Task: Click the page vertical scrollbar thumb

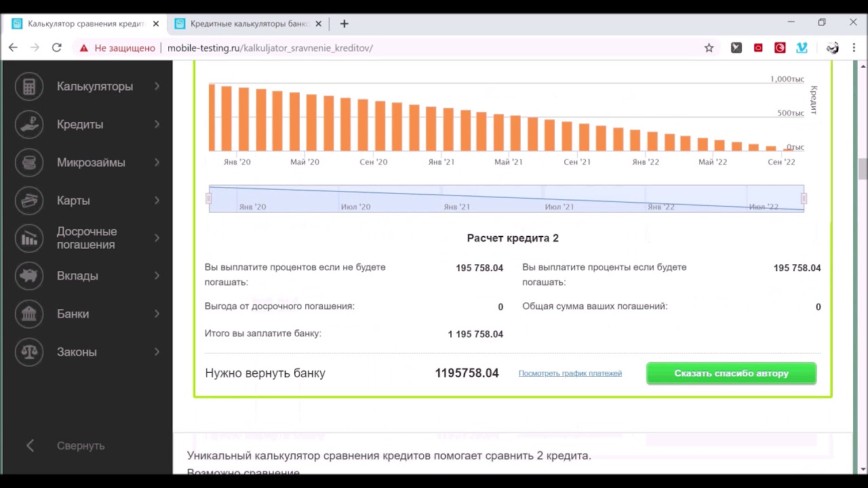Action: pos(863,168)
